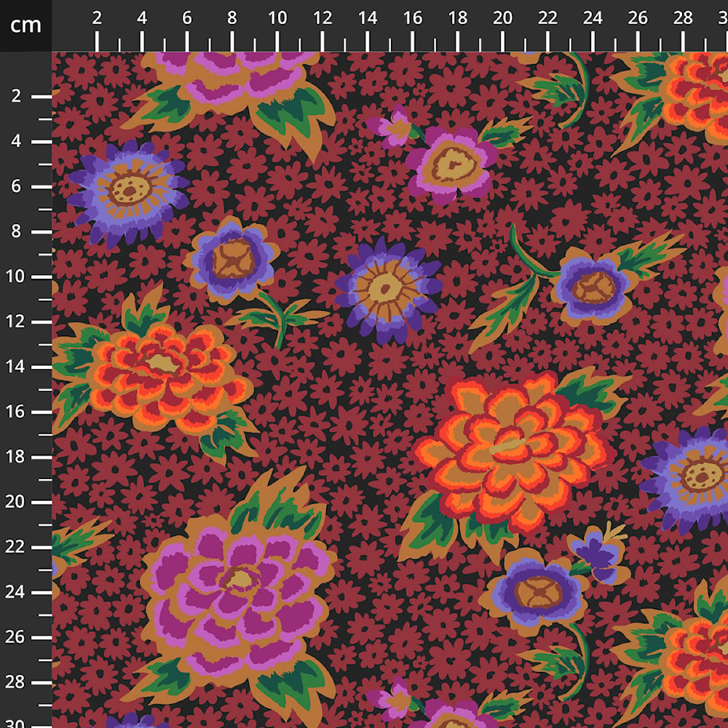Click the 26 mark on horizontal ruler
This screenshot has width=728, height=728.
pos(638,18)
